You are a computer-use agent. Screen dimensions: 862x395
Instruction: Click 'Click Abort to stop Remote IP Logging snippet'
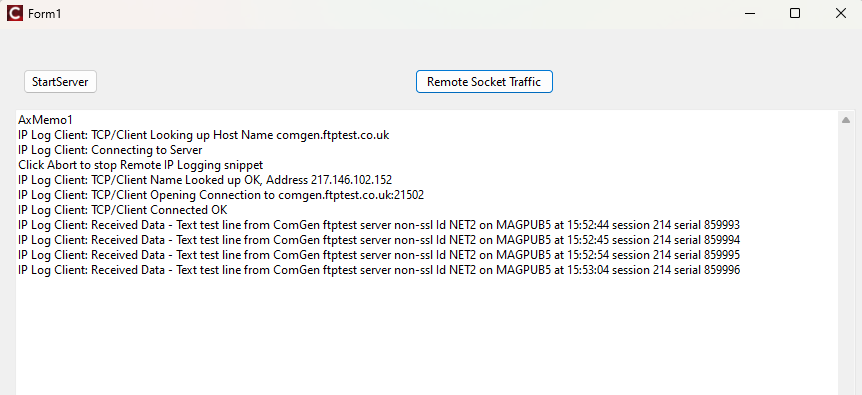[x=141, y=165]
